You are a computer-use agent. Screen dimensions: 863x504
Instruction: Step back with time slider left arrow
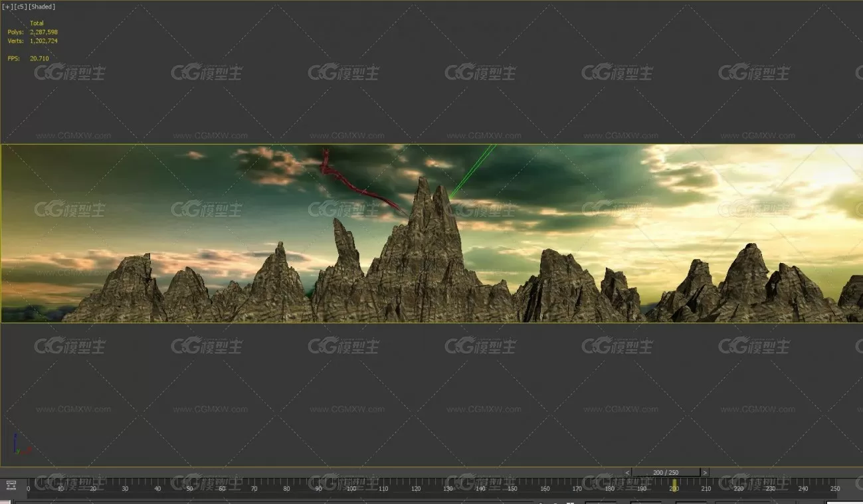pos(628,473)
